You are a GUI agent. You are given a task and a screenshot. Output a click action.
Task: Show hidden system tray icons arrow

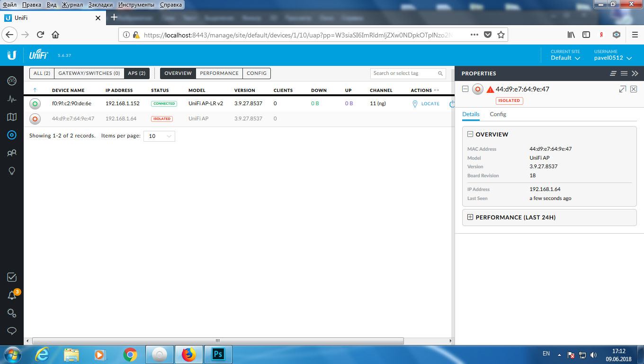[x=560, y=354]
